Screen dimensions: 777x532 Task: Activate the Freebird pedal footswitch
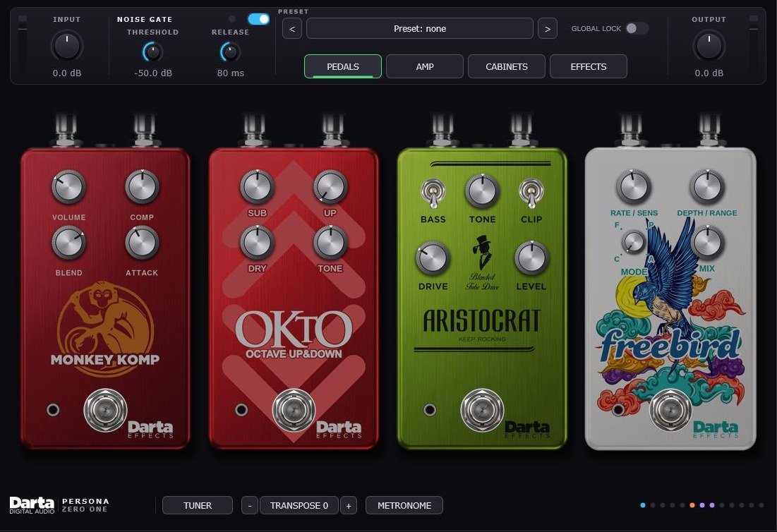(670, 410)
